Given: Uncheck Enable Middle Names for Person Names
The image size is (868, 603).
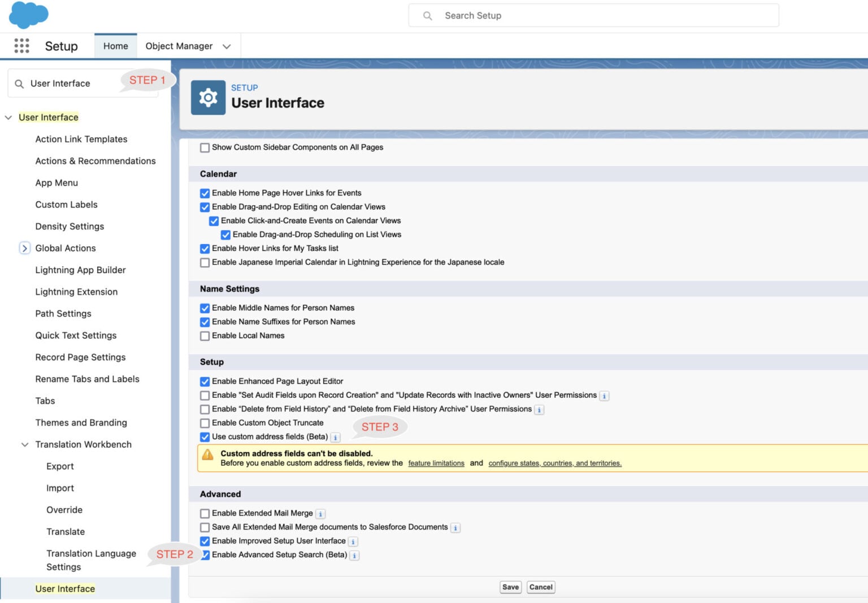Looking at the screenshot, I should 205,309.
